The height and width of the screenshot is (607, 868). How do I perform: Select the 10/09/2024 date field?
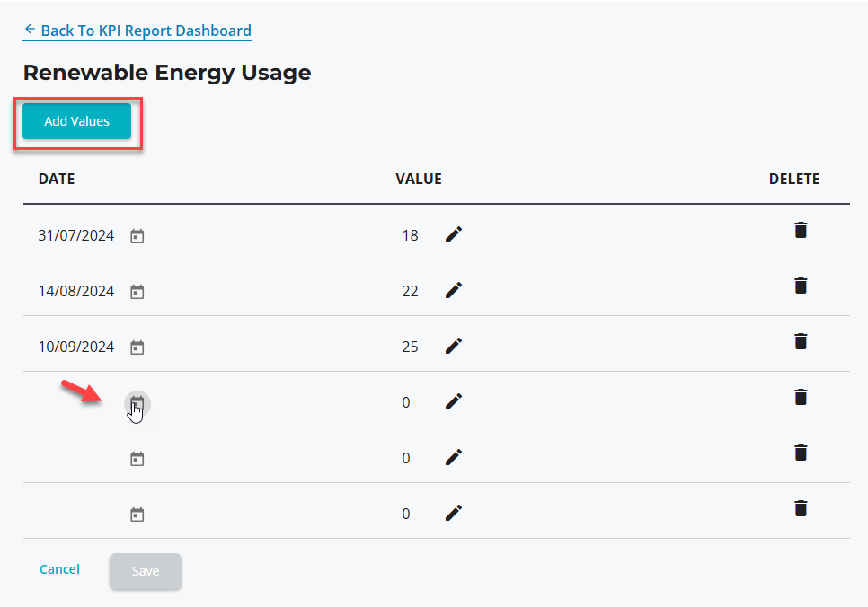(x=75, y=347)
